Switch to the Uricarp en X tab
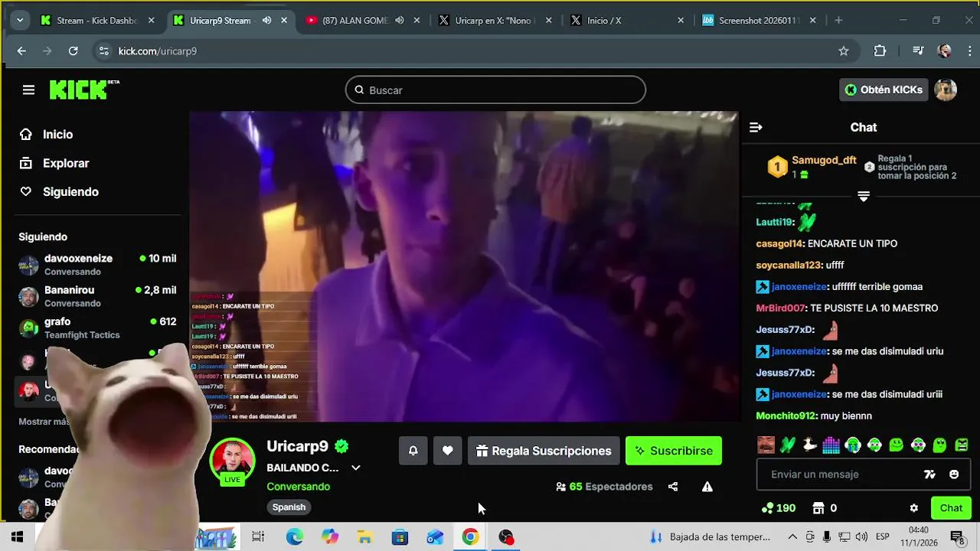 click(x=495, y=21)
